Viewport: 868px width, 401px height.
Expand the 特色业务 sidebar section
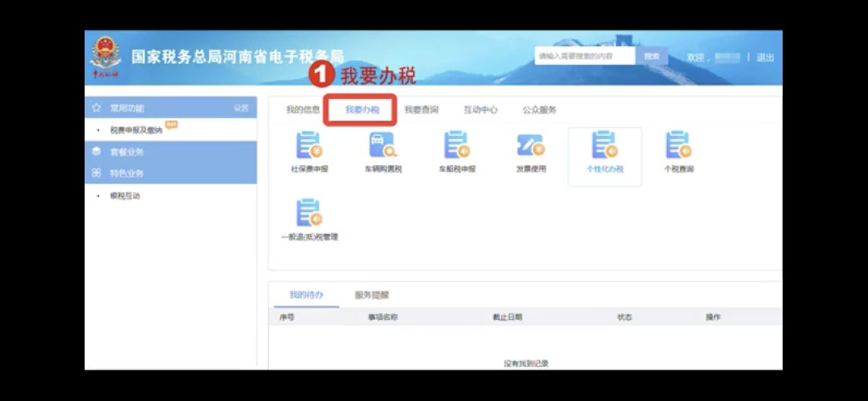tap(171, 173)
